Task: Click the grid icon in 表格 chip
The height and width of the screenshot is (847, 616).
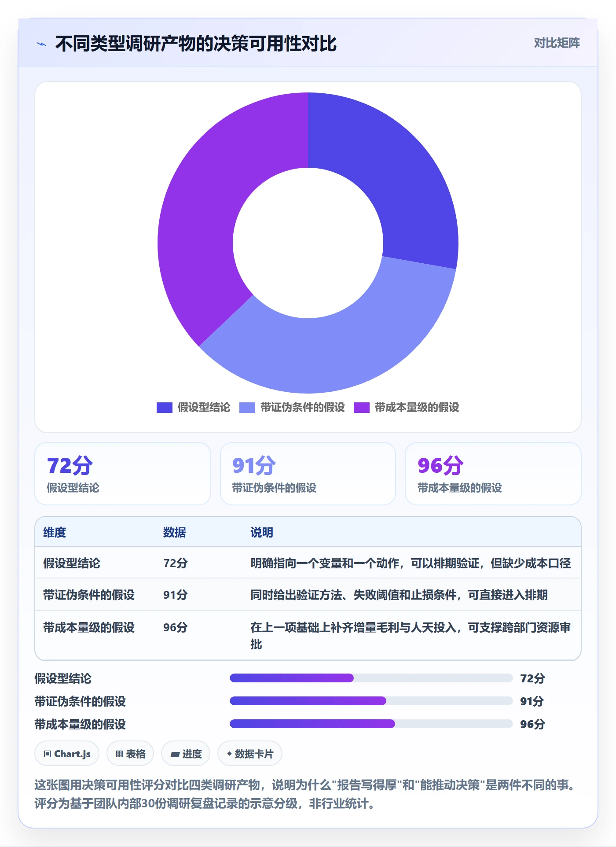Action: point(119,754)
